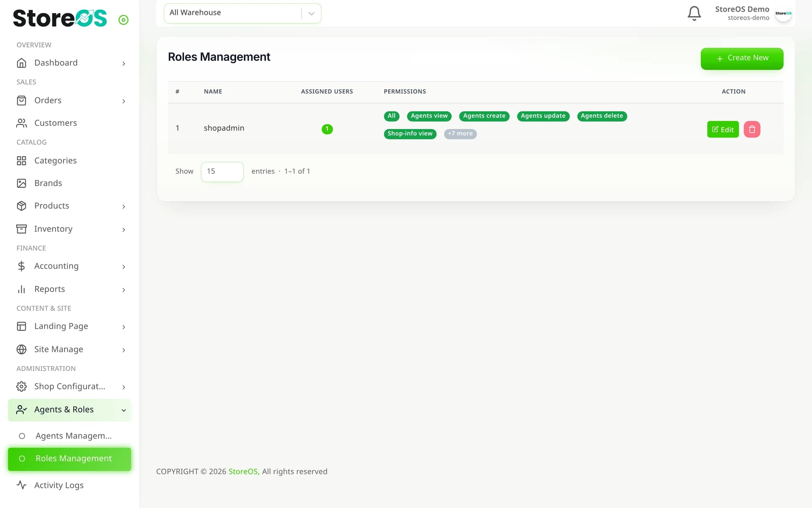
Task: Click the sidebar collapse toggle icon beside logo
Action: point(123,20)
